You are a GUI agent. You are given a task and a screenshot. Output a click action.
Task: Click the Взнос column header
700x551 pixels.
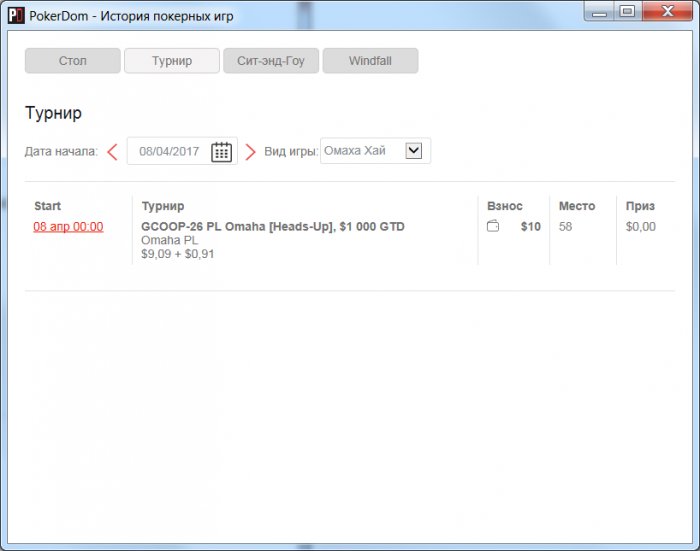pos(505,206)
